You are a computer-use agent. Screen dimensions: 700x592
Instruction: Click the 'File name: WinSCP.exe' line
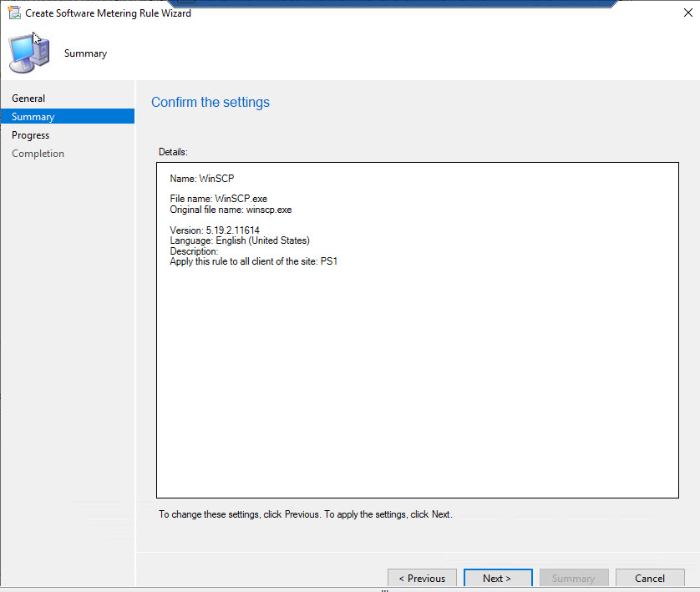click(x=218, y=199)
